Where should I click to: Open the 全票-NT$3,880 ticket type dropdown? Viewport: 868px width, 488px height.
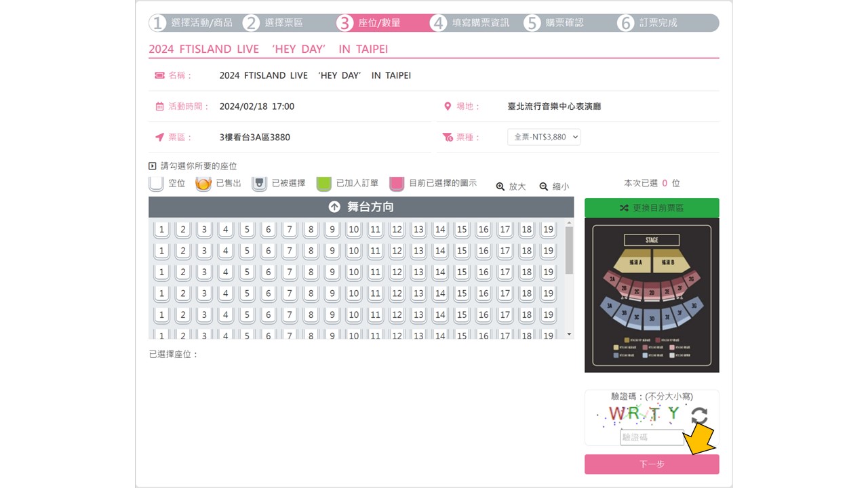click(x=544, y=137)
